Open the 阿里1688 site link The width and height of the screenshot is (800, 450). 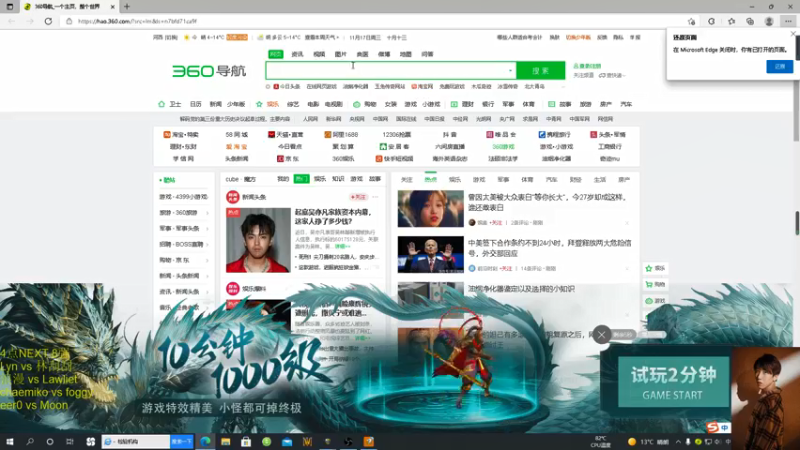click(341, 135)
